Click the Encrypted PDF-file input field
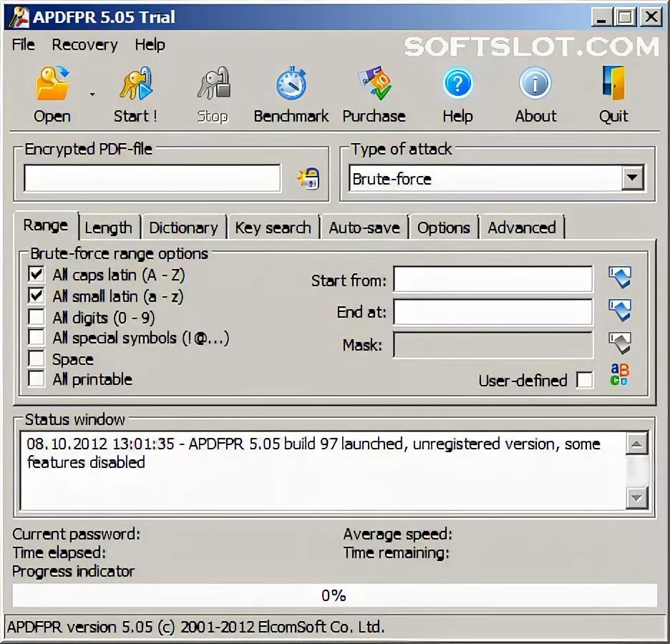The image size is (670, 644). click(x=152, y=178)
